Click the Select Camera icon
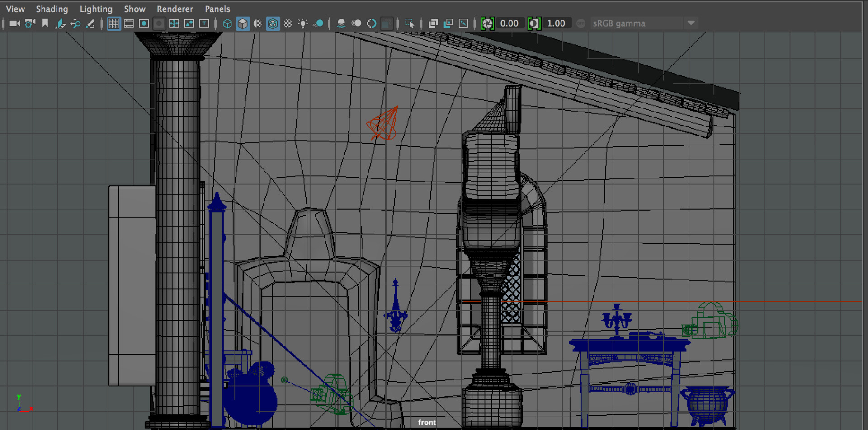 click(x=14, y=23)
